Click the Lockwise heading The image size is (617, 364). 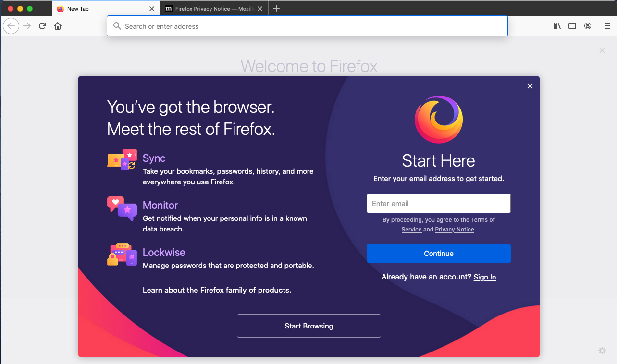[x=164, y=253]
